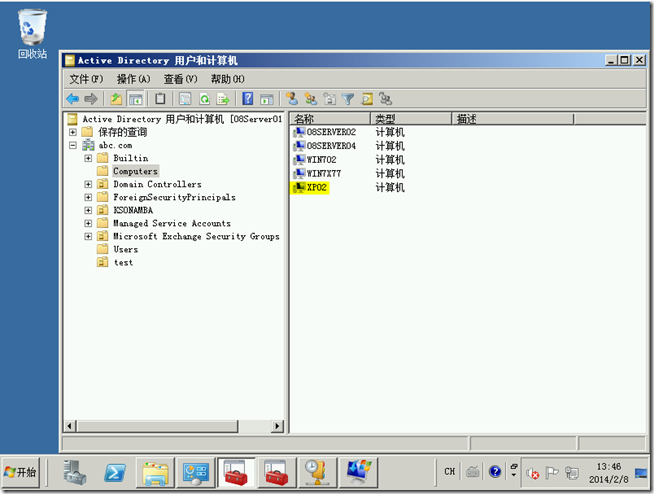Select computer WIN7X77

(324, 174)
